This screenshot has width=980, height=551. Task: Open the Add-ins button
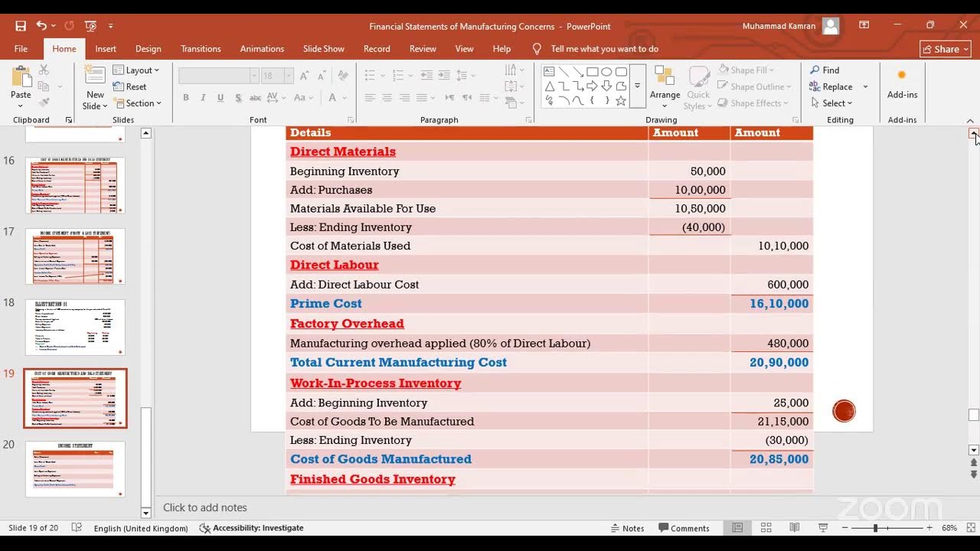[902, 84]
